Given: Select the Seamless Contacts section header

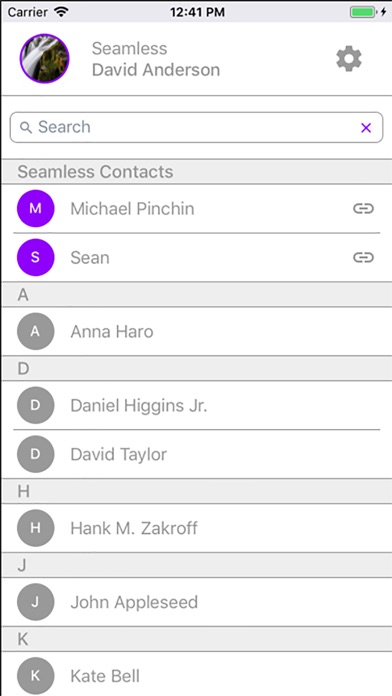Looking at the screenshot, I should [x=196, y=171].
